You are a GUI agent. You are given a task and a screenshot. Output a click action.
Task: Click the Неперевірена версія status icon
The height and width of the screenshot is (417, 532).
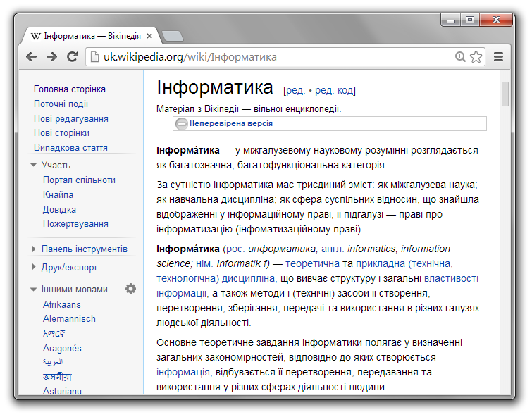182,123
